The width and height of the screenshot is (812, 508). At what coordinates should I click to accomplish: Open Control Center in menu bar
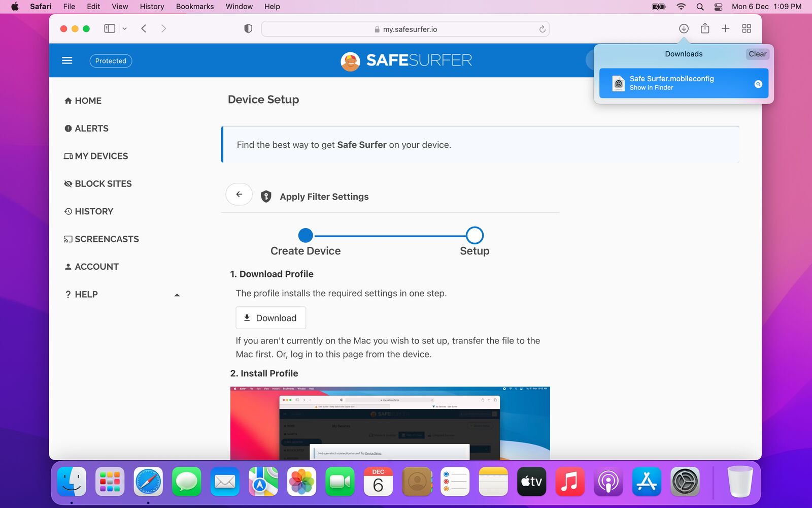click(x=718, y=7)
